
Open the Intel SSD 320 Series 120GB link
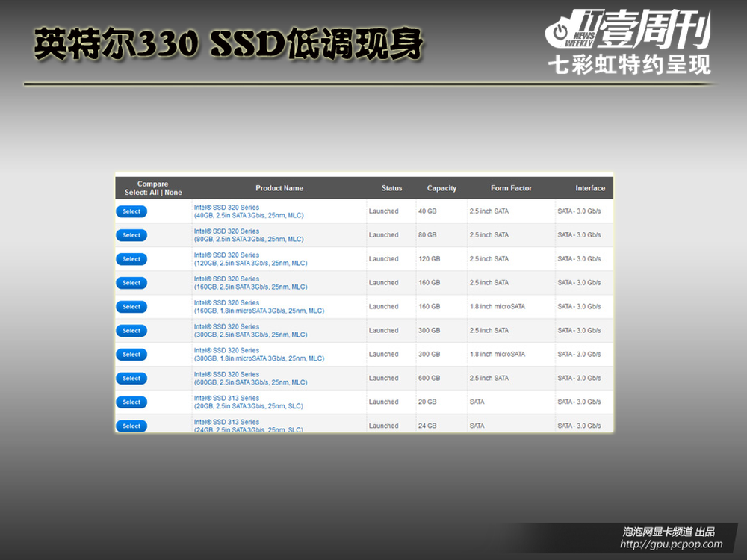point(250,259)
